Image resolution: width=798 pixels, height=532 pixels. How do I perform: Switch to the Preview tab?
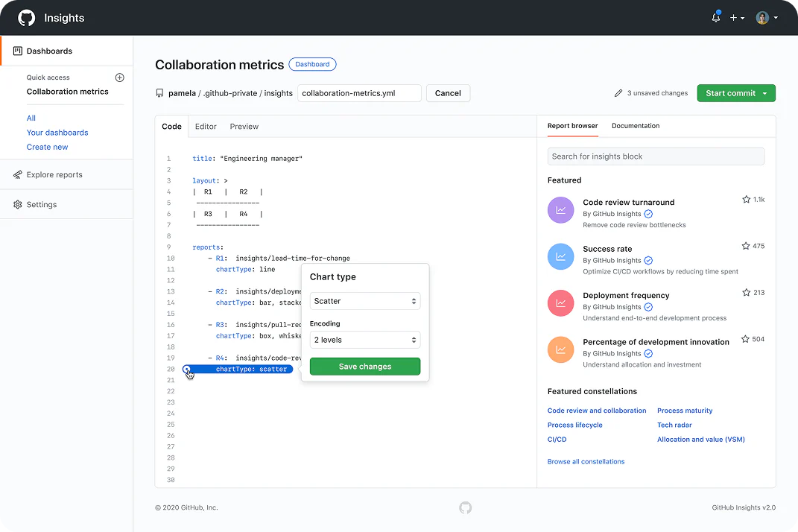[244, 126]
